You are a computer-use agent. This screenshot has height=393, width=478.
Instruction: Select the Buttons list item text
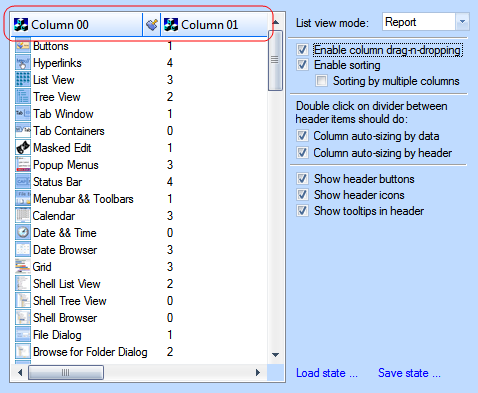pyautogui.click(x=51, y=46)
